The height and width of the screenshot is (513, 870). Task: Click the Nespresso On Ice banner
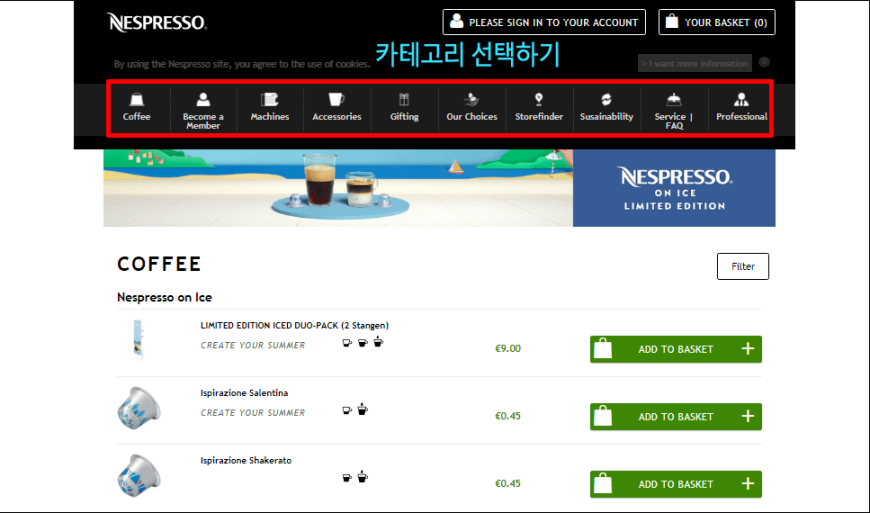tap(439, 188)
